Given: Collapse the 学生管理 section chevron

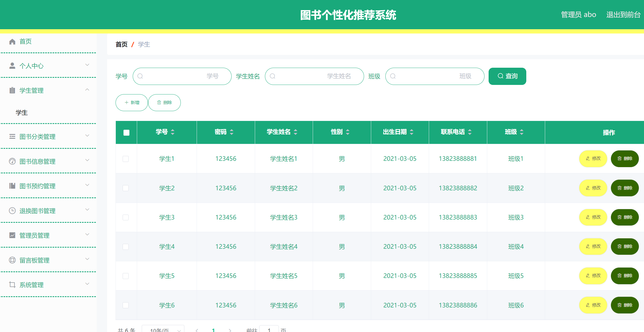Looking at the screenshot, I should coord(87,90).
